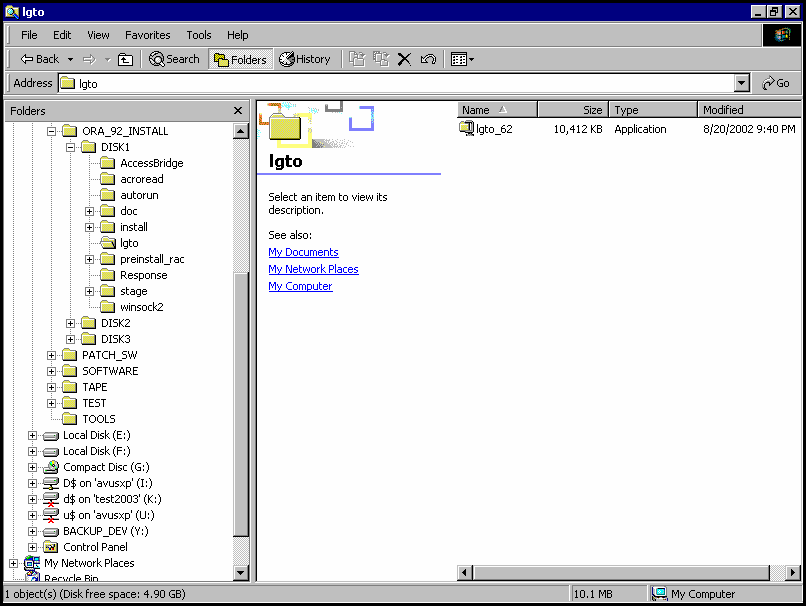
Task: Open the Edit menu
Action: click(x=62, y=35)
